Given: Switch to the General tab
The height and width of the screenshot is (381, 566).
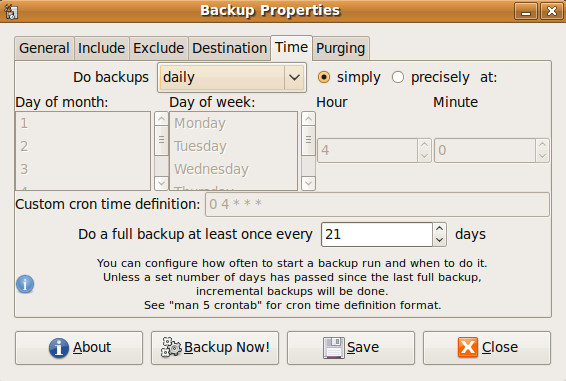Looking at the screenshot, I should coord(44,48).
